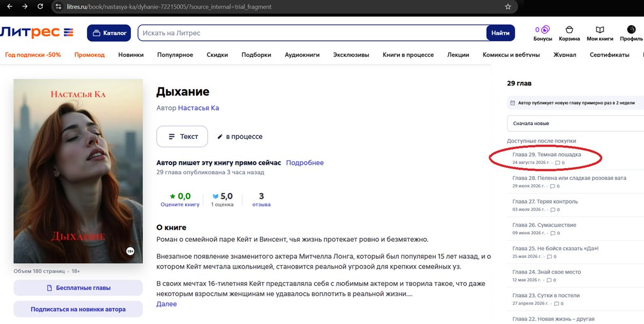The image size is (644, 324).
Task: Click Подписаться на новинки автора
Action: click(x=78, y=309)
